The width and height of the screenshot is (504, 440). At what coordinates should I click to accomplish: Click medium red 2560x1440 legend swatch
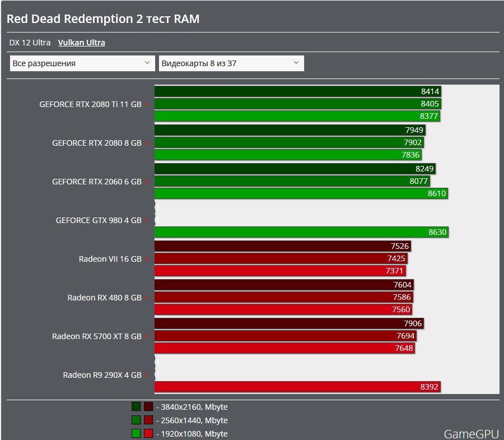(x=148, y=420)
